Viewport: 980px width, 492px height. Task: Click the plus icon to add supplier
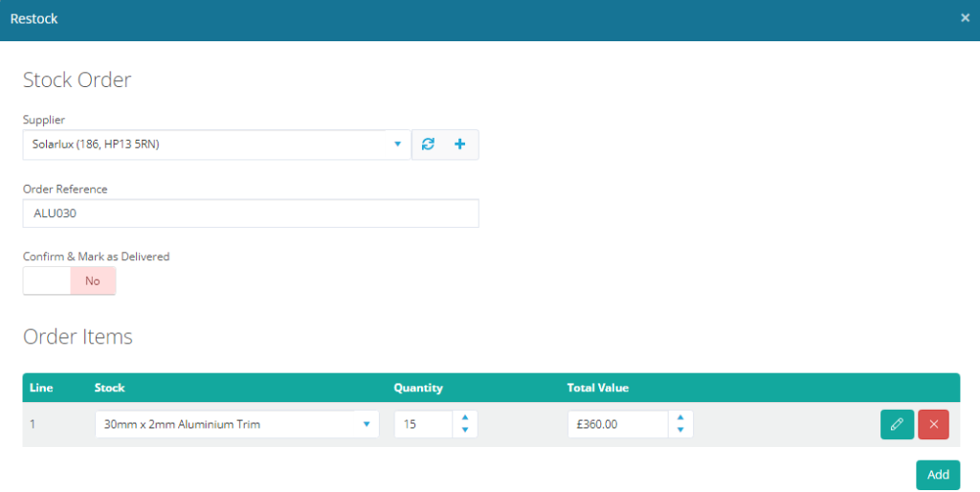tap(459, 145)
